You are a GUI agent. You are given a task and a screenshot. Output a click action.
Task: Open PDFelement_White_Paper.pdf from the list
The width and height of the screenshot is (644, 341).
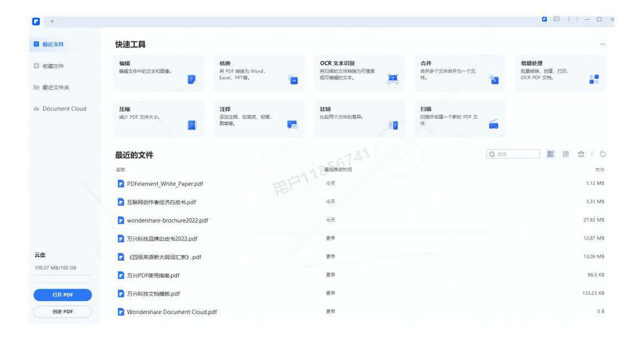[165, 184]
